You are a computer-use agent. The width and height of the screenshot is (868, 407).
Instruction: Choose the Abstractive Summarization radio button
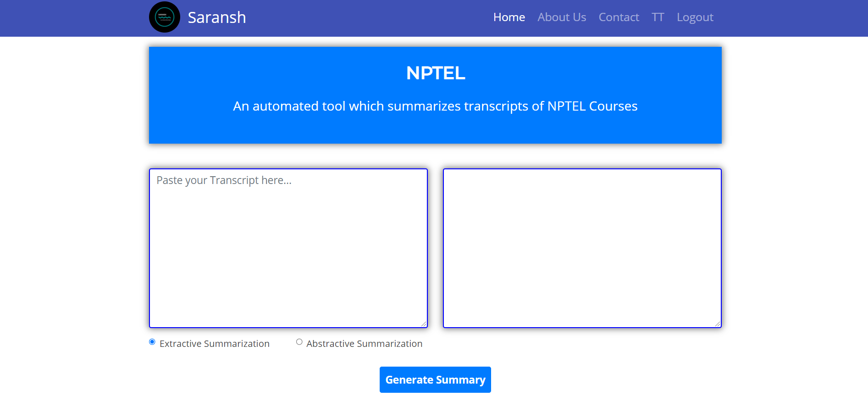[x=299, y=342]
